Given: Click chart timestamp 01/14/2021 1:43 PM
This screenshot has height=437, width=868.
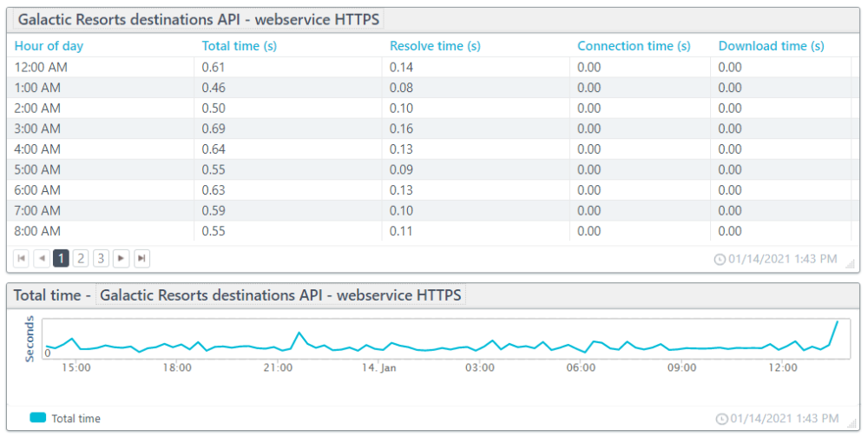Looking at the screenshot, I should (785, 419).
